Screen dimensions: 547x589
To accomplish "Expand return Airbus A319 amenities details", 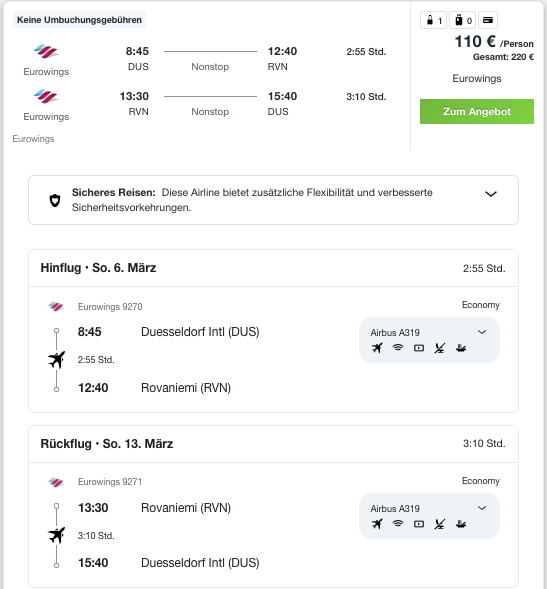I will pyautogui.click(x=482, y=508).
